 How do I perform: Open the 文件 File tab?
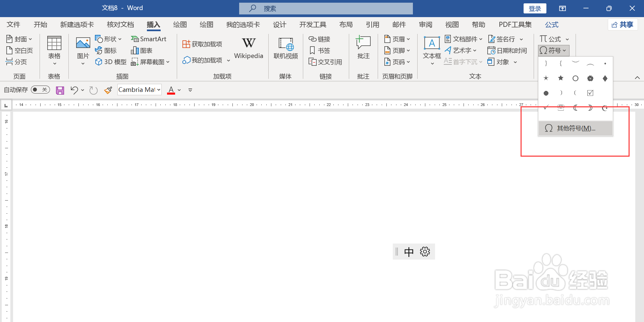click(x=13, y=24)
